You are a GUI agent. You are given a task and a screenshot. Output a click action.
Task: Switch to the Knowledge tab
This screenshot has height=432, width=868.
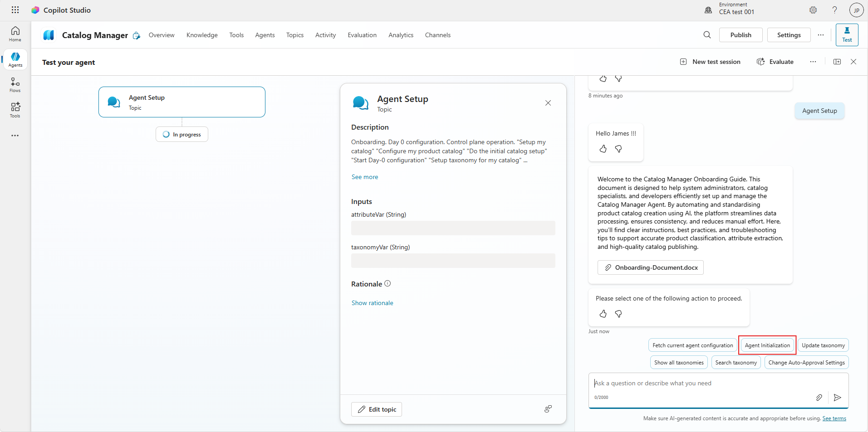click(x=202, y=35)
